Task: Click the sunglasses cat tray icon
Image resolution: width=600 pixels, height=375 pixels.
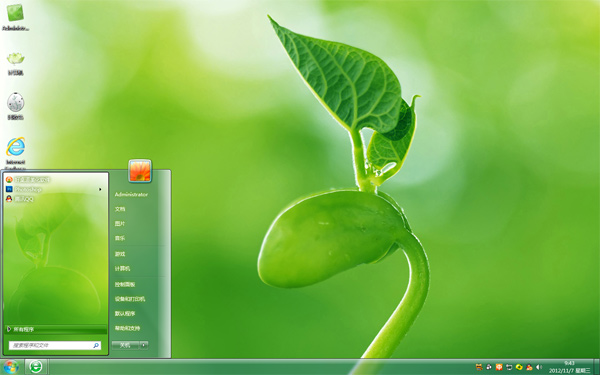Action: pos(479,367)
